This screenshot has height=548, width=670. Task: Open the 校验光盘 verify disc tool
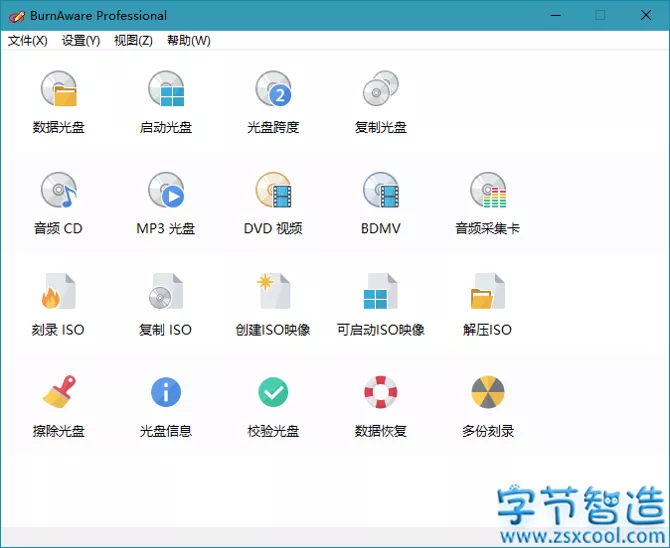pos(273,406)
